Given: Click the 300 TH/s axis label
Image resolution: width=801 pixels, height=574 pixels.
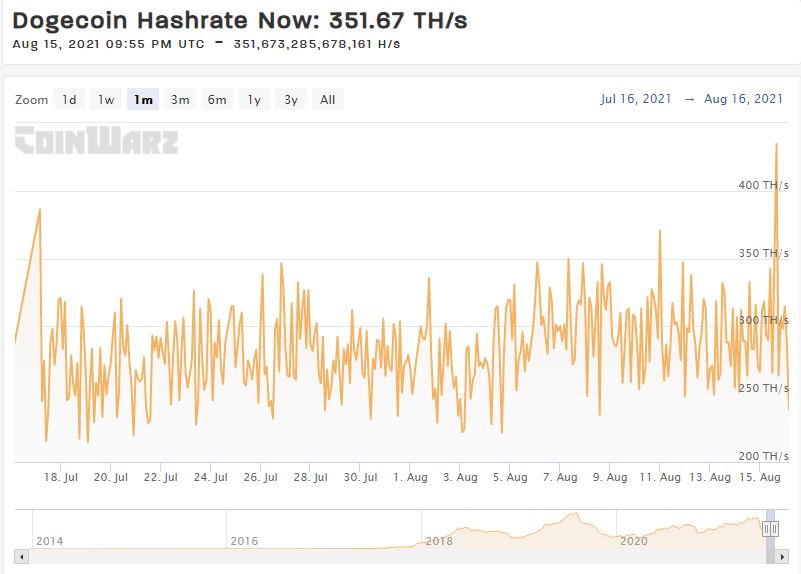Looking at the screenshot, I should coord(763,320).
